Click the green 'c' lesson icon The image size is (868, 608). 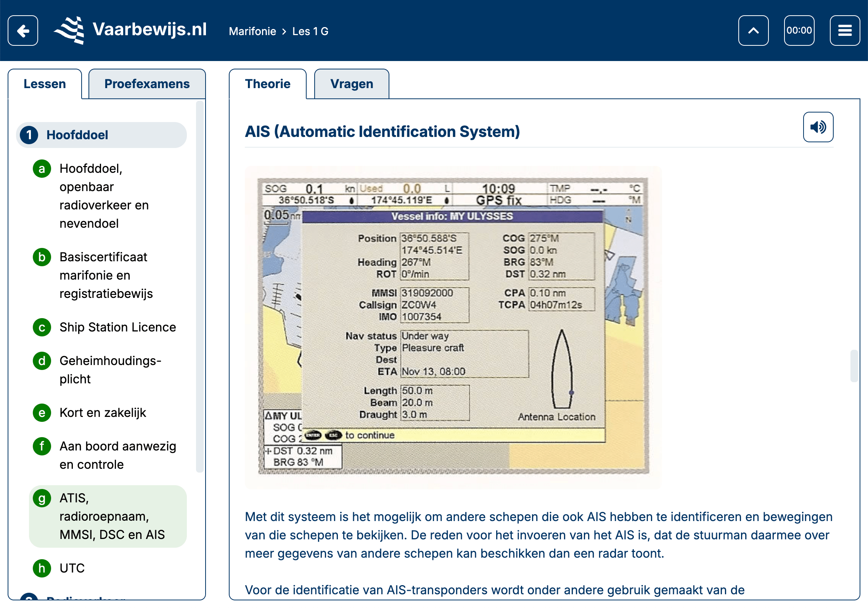tap(42, 327)
